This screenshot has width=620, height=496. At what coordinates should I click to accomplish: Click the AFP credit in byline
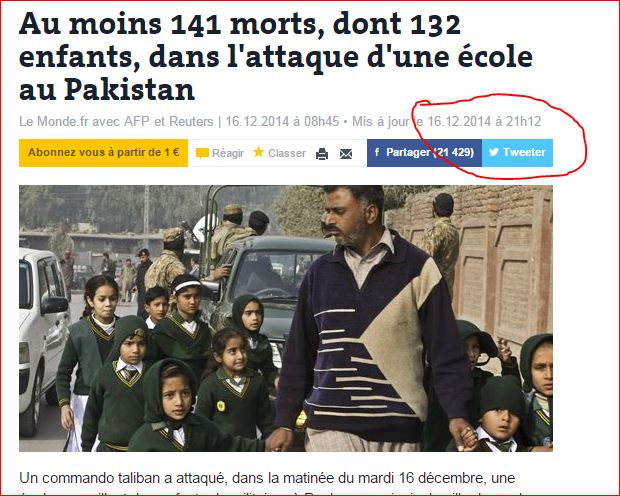pos(137,121)
